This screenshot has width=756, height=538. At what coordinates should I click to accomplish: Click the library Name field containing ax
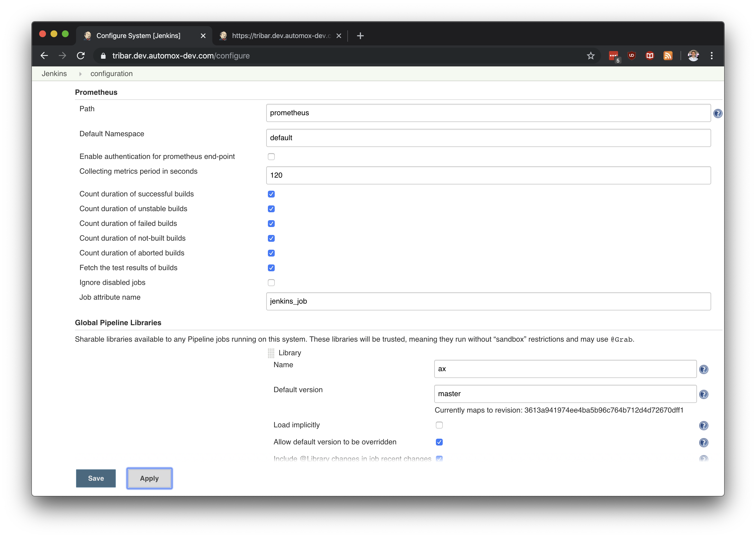pos(565,369)
